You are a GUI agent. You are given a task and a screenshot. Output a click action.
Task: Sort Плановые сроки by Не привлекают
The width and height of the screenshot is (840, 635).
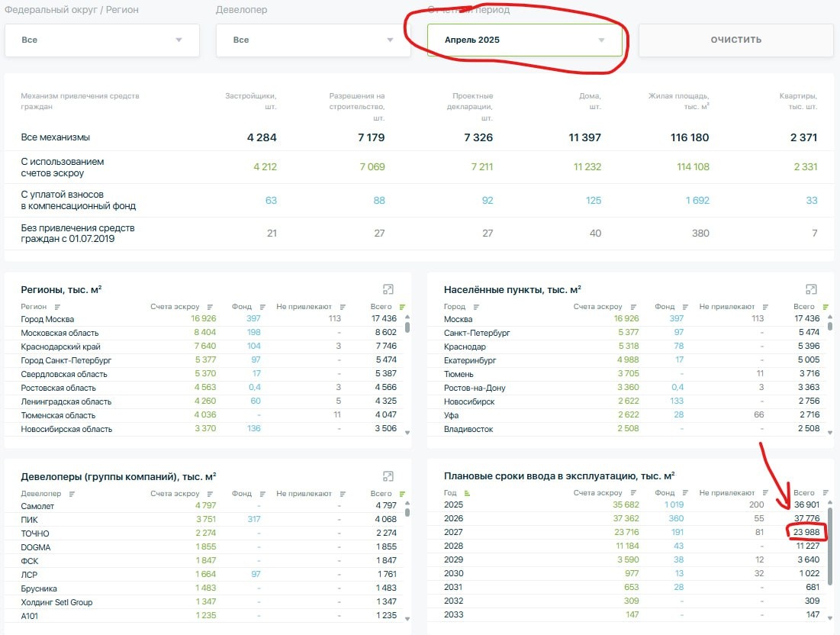pyautogui.click(x=765, y=493)
